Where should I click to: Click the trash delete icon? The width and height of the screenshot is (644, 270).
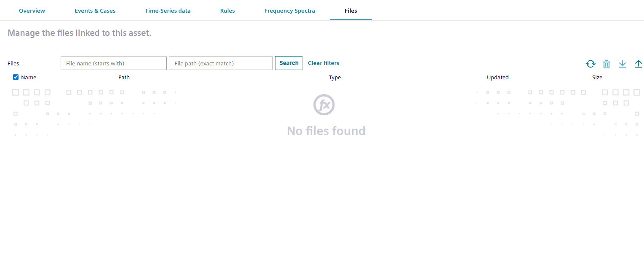pos(607,64)
